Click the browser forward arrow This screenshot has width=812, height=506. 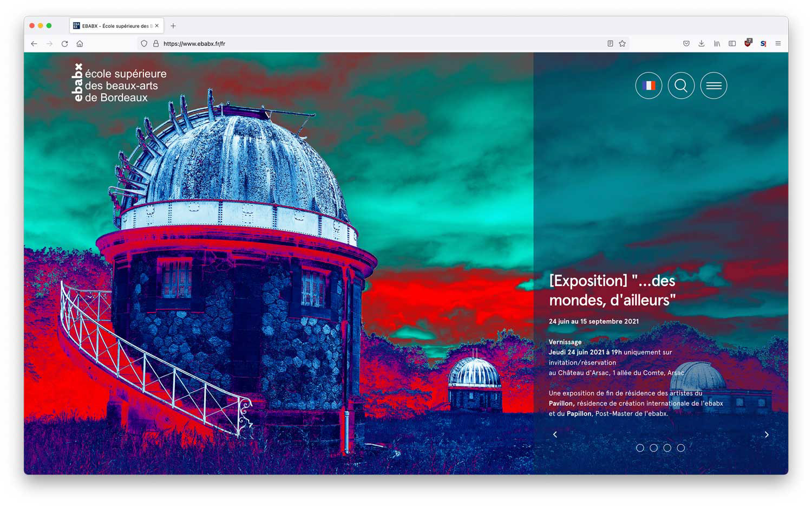coord(49,44)
